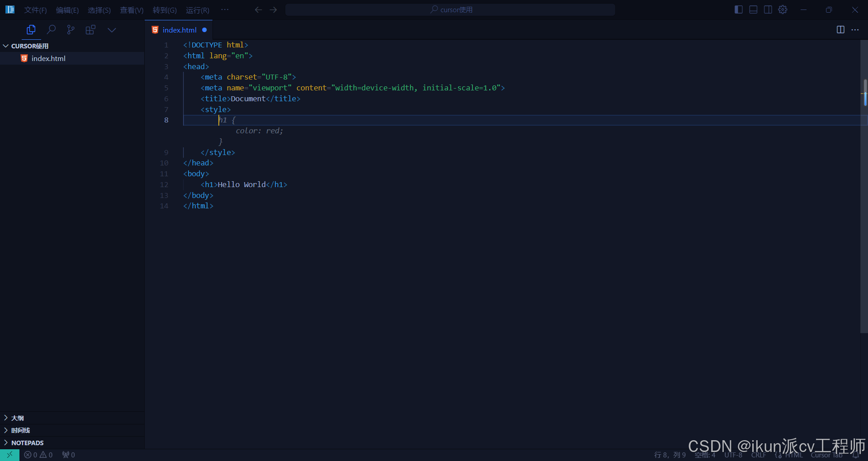Click the remote window status icon
The width and height of the screenshot is (868, 461).
pyautogui.click(x=9, y=455)
